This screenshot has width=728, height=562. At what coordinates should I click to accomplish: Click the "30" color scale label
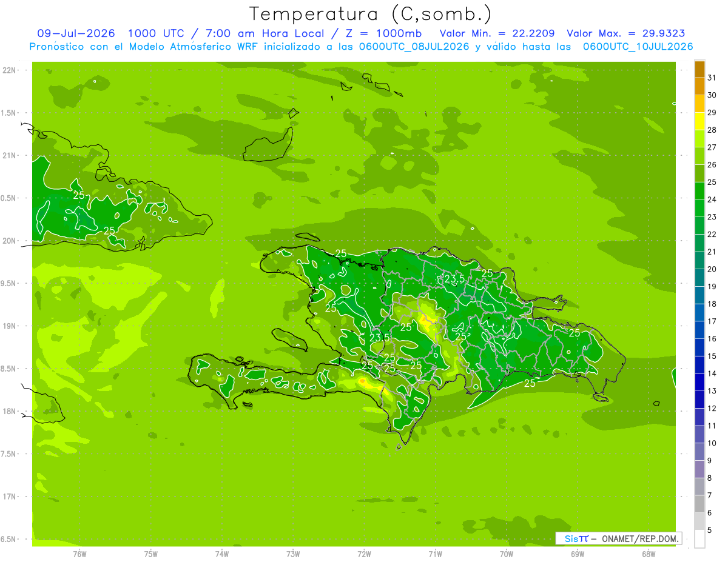[x=712, y=95]
